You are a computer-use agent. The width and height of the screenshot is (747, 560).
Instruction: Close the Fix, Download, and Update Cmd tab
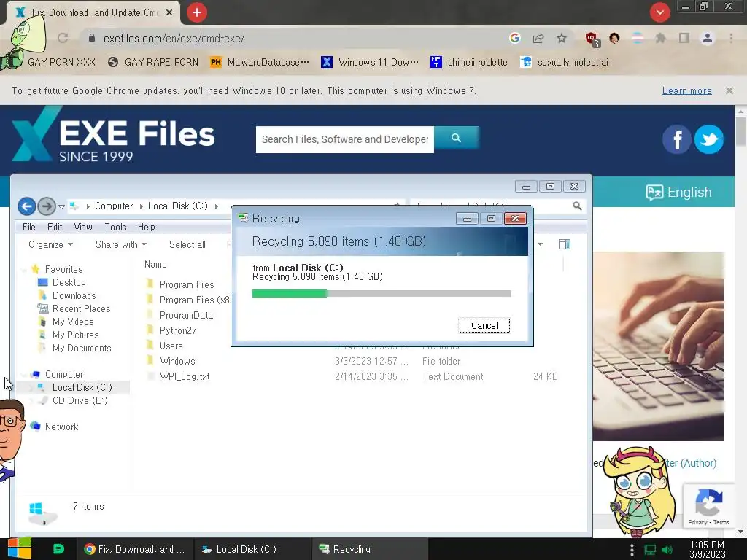coord(169,13)
